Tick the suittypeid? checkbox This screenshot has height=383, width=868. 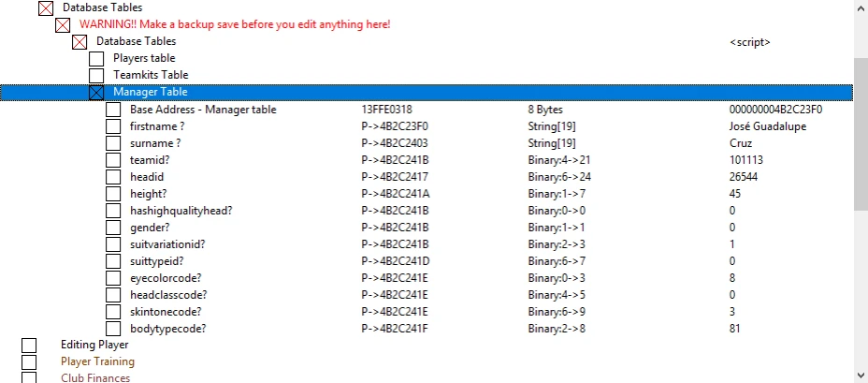[x=113, y=261]
